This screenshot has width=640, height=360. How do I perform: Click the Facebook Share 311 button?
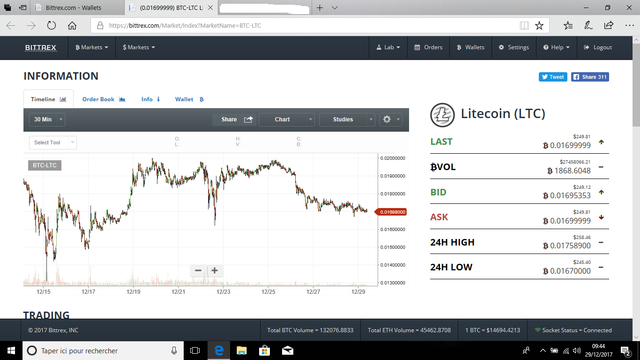(590, 77)
